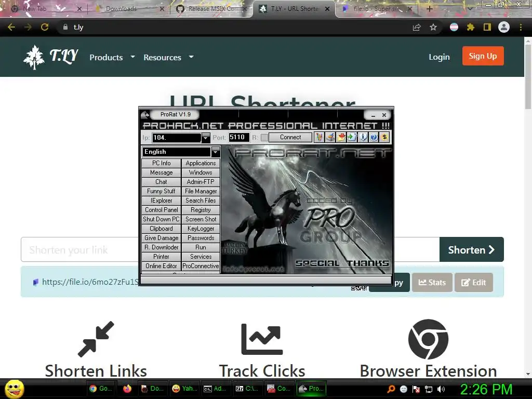Click the first ProRat toolbar icon with colored tools
Image resolution: width=532 pixels, height=399 pixels.
click(x=319, y=137)
